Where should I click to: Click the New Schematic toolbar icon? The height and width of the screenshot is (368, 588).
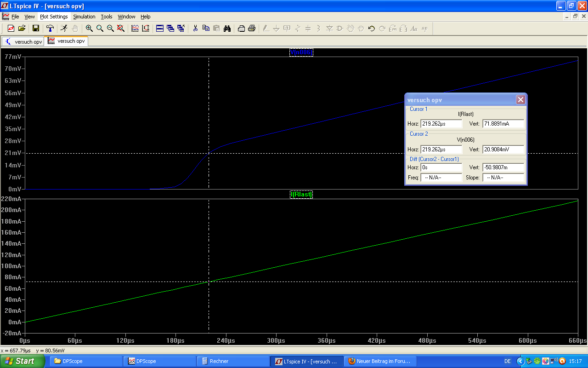click(x=11, y=29)
